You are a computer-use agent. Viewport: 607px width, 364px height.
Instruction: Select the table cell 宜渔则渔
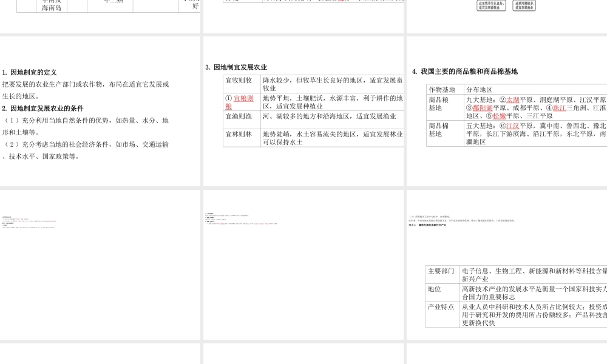(x=242, y=120)
